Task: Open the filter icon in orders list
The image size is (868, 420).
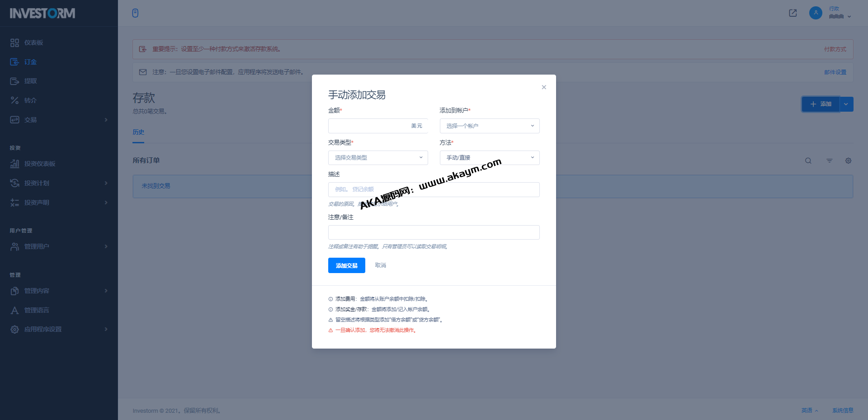Action: [829, 161]
